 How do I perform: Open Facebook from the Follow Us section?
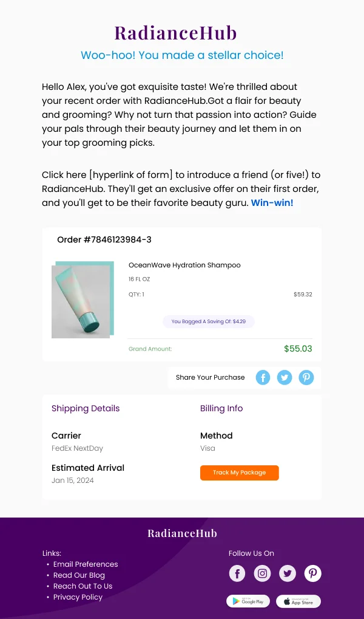point(237,573)
